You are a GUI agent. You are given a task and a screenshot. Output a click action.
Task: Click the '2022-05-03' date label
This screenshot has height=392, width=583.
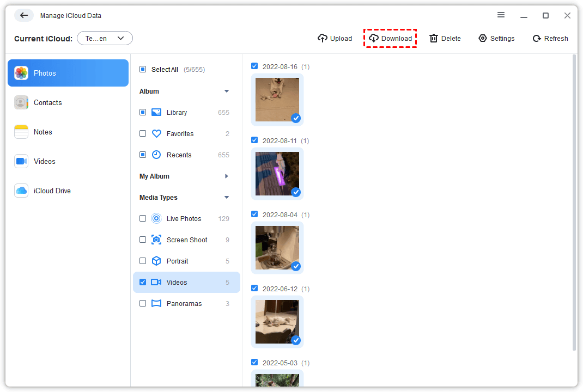coord(280,363)
